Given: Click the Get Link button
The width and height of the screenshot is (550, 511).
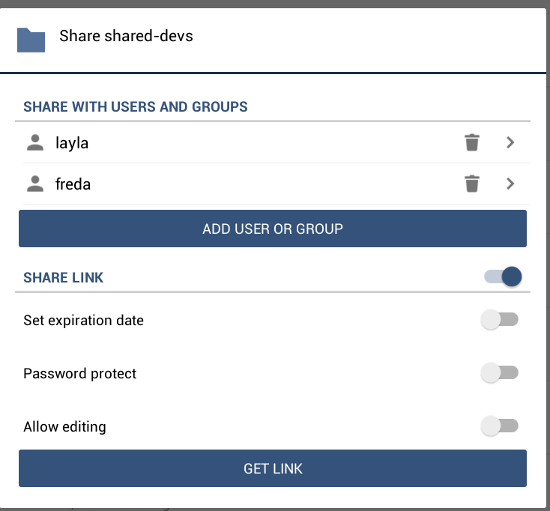Looking at the screenshot, I should pos(273,468).
